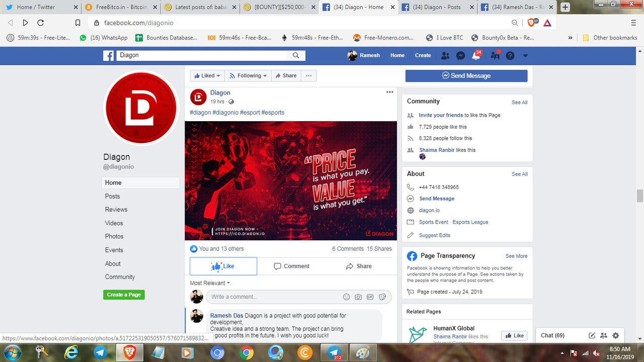Reload the page with refresh icon
The image size is (644, 362).
click(41, 23)
